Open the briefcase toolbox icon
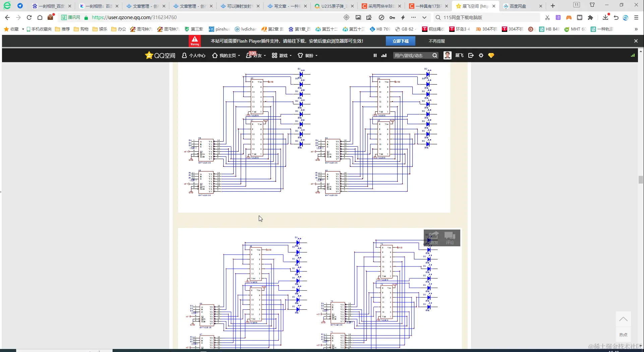 point(51,17)
